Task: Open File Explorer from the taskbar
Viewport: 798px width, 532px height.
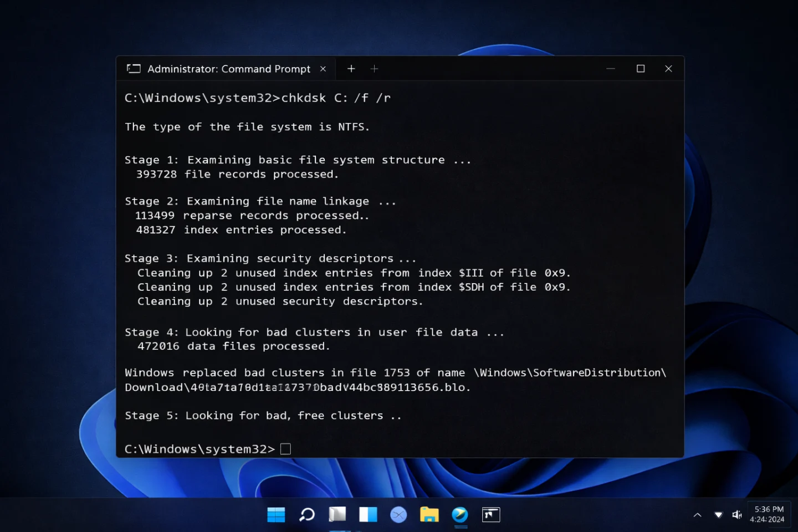Action: [429, 515]
